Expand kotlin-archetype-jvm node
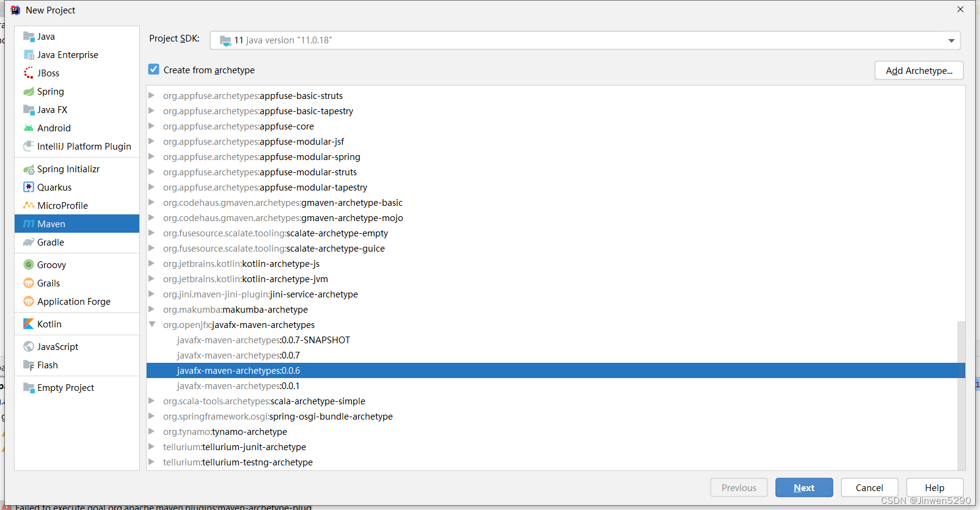 (x=152, y=279)
